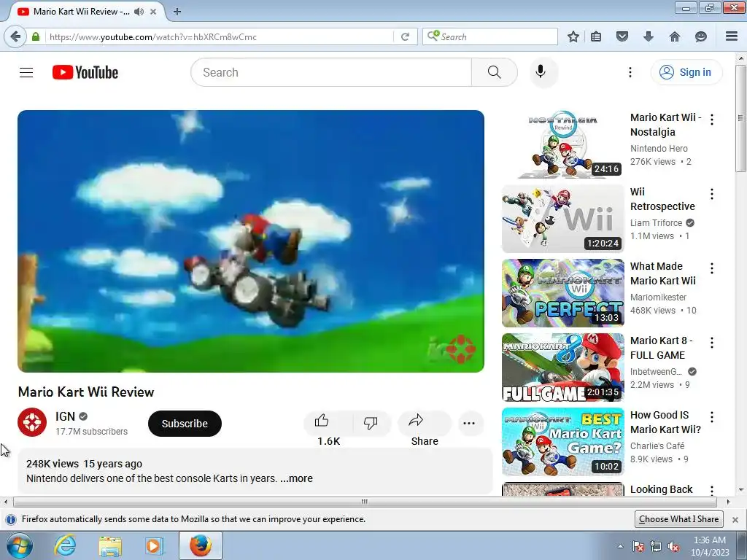Click Liam Triforce channel name

pyautogui.click(x=656, y=223)
